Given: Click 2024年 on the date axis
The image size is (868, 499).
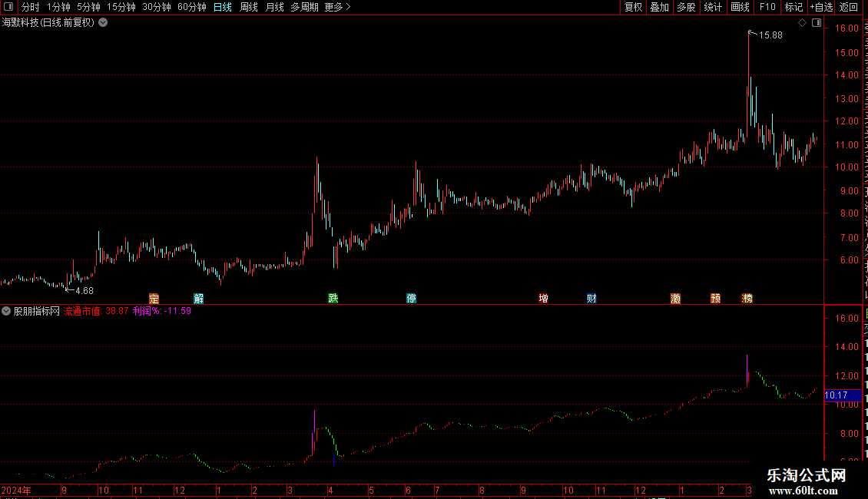Looking at the screenshot, I should (16, 491).
